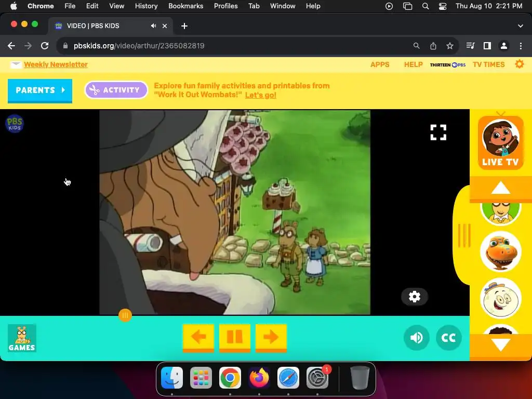Go back in Chrome
The height and width of the screenshot is (399, 532).
tap(11, 46)
